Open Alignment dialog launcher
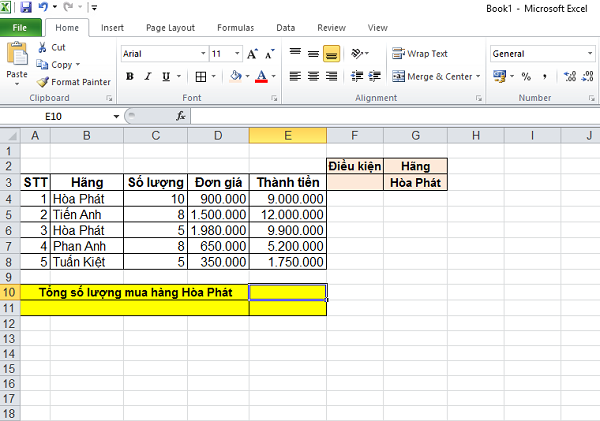Screen dimensions: 600x421 click(x=479, y=98)
